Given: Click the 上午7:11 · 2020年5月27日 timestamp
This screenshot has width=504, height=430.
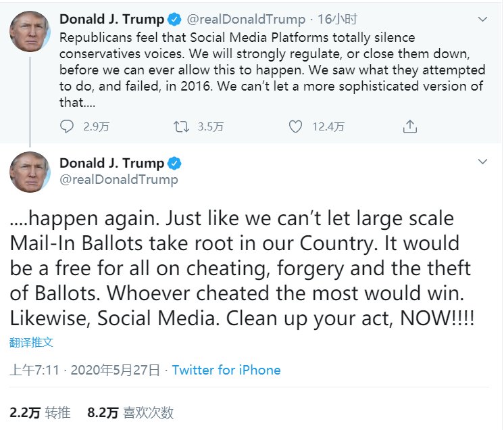Looking at the screenshot, I should [85, 370].
